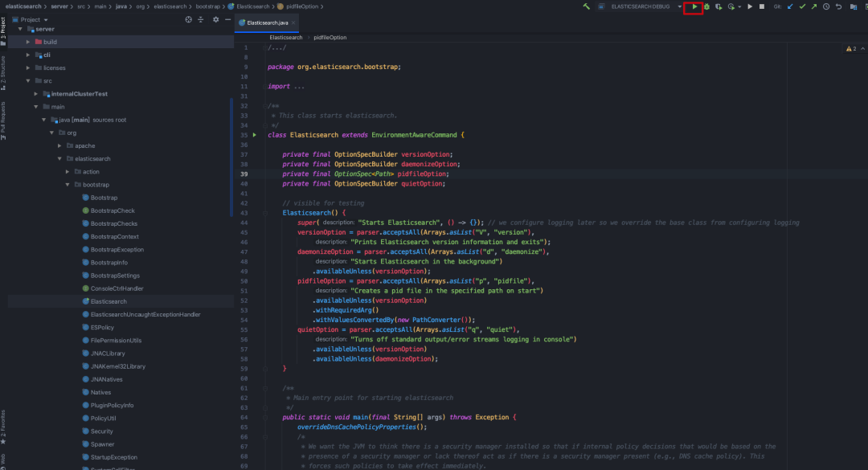Viewport: 868px width, 470px height.
Task: Click the Build project hammer icon
Action: [x=586, y=6]
